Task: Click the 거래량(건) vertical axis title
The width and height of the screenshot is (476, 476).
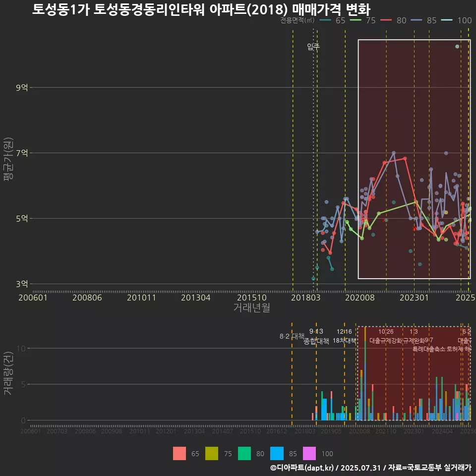Action: click(8, 373)
